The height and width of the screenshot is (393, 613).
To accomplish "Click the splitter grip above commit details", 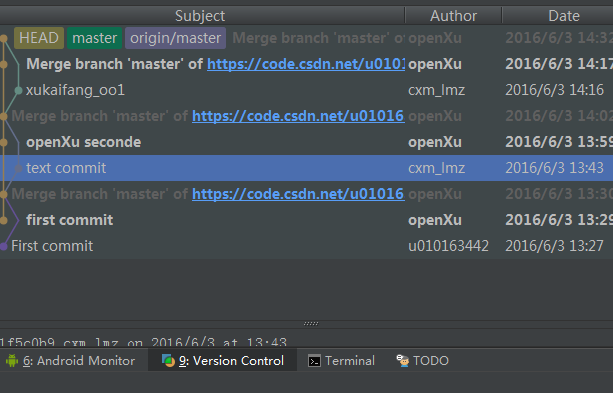I will (311, 323).
